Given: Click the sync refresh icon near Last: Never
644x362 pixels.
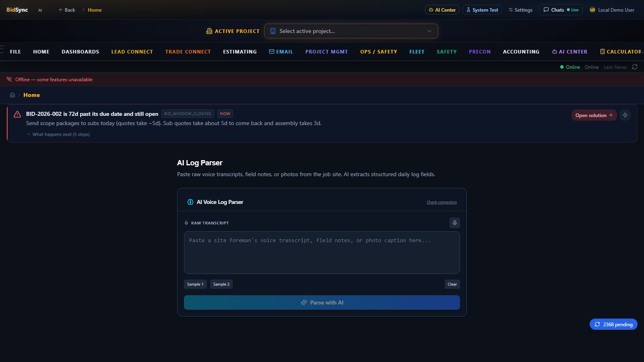Looking at the screenshot, I should 635,67.
